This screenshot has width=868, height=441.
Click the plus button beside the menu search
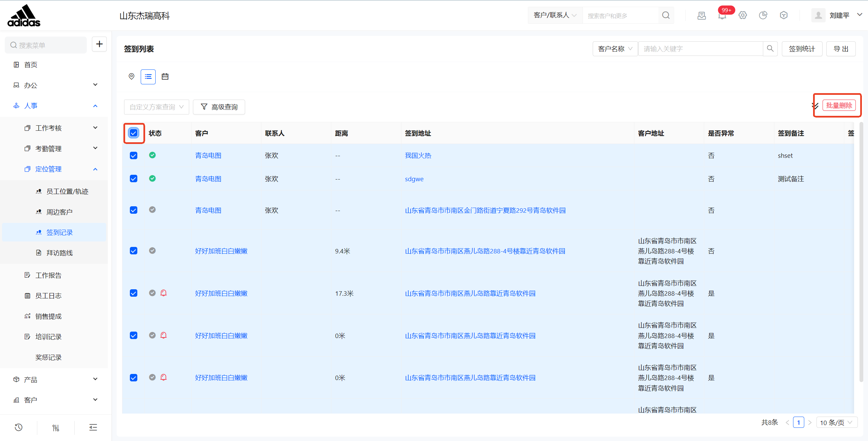[x=99, y=44]
